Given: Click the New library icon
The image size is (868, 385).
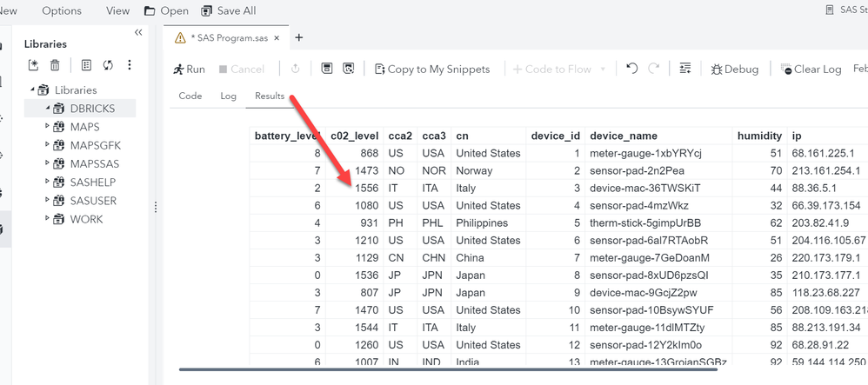Looking at the screenshot, I should [x=34, y=65].
